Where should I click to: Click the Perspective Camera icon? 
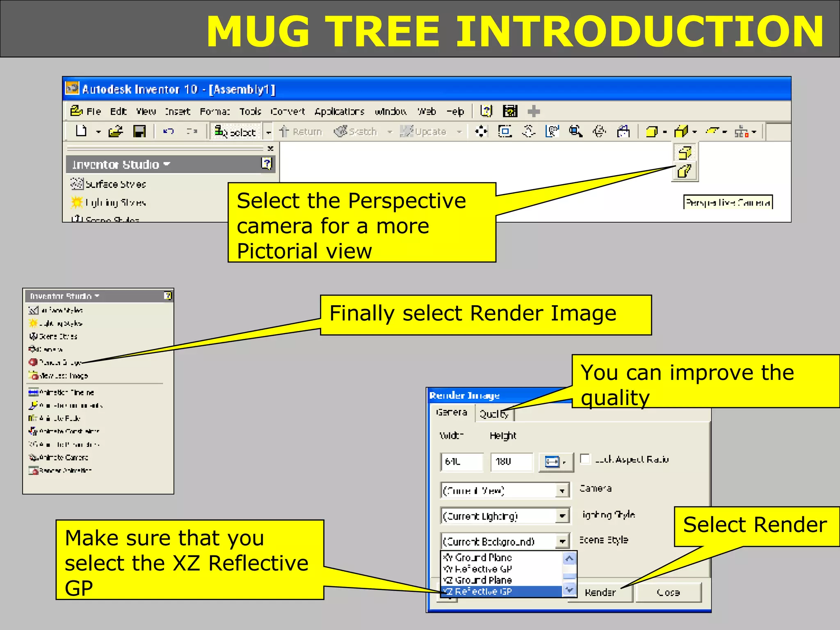coord(684,171)
